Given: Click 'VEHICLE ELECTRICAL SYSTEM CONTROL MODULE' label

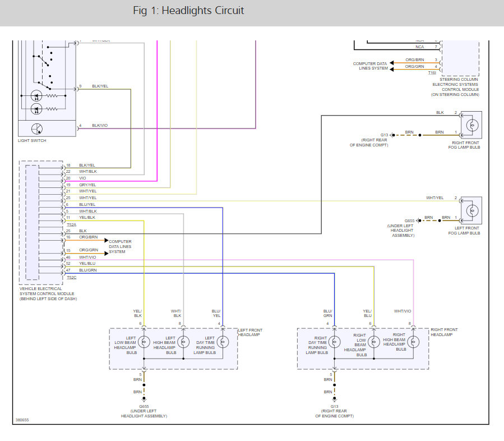Looking at the screenshot, I should (x=48, y=293).
